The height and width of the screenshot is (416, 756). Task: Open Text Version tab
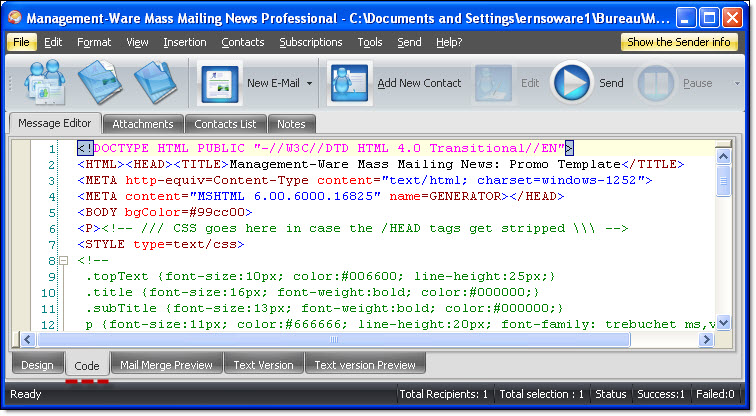click(264, 365)
